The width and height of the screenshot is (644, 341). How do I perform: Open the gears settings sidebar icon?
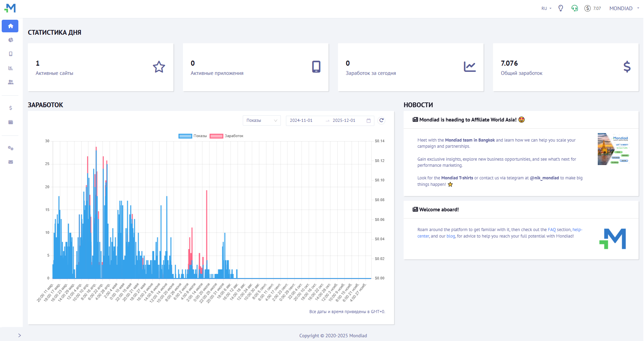pyautogui.click(x=11, y=148)
